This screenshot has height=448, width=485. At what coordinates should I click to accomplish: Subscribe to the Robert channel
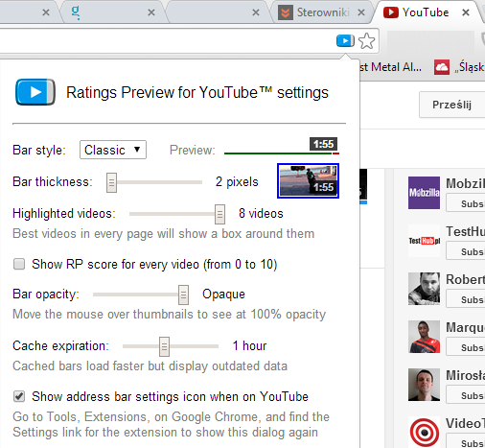coord(466,299)
